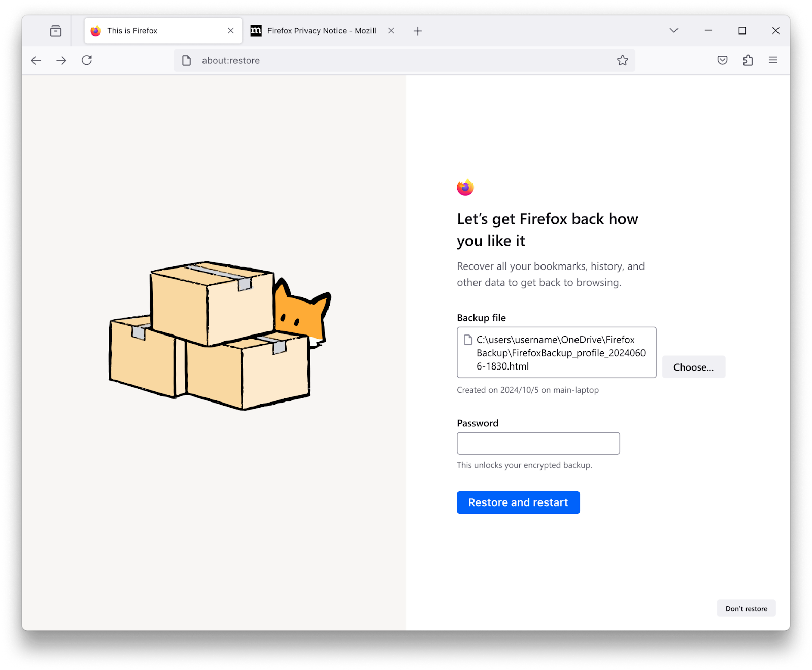Close the Firefox Privacy Notice tab
This screenshot has height=670, width=812.
point(391,31)
